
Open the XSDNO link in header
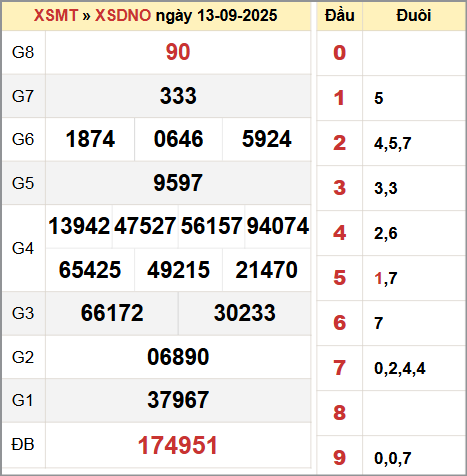123,15
